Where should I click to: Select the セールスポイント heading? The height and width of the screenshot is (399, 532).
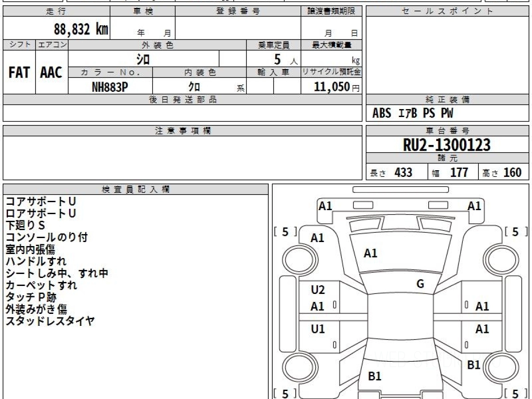448,12
